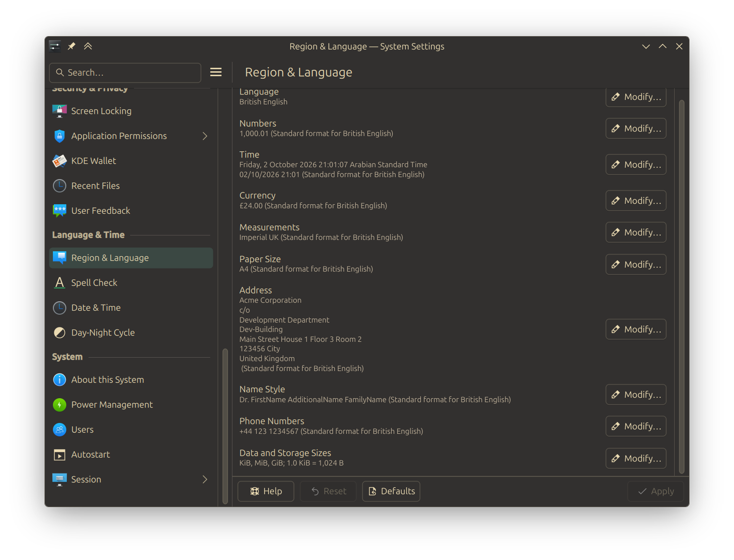Click the sidebar vertical scrollbar

tap(225, 426)
